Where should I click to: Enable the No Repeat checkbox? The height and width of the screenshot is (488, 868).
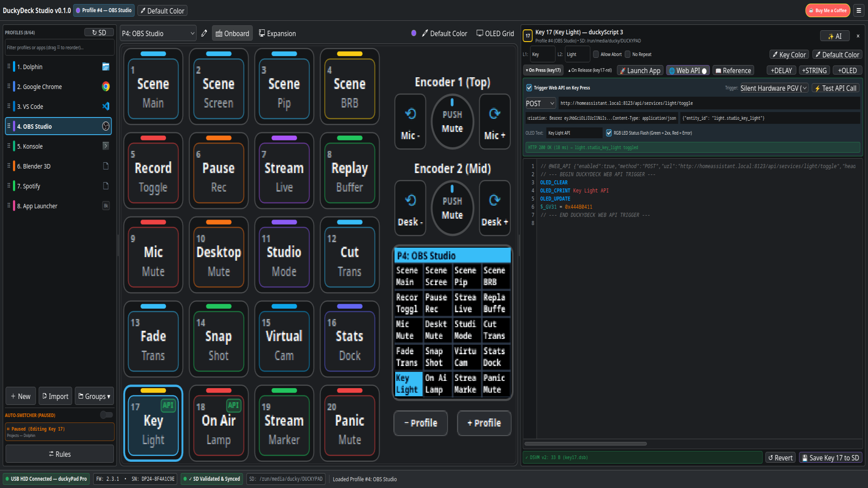pyautogui.click(x=627, y=54)
